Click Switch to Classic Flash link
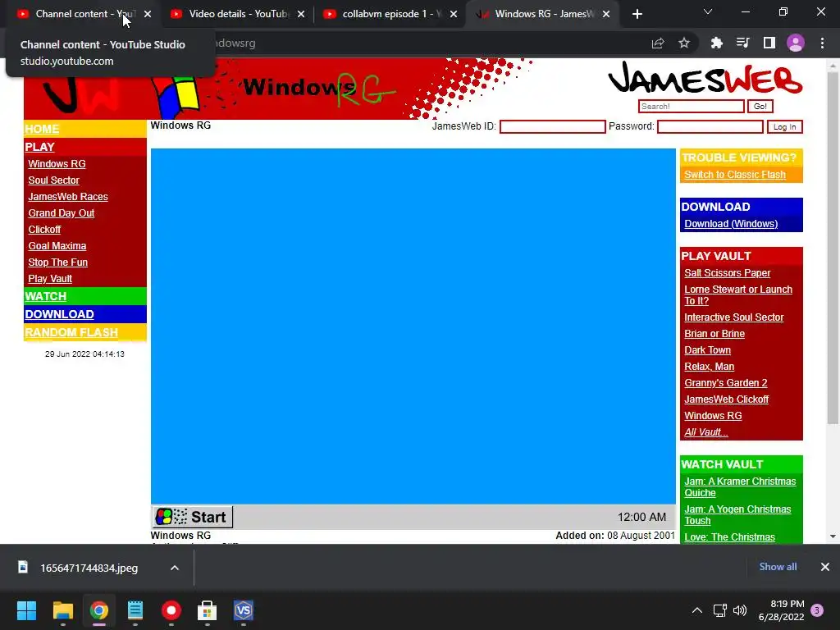Screen dimensions: 840x630 click(735, 175)
